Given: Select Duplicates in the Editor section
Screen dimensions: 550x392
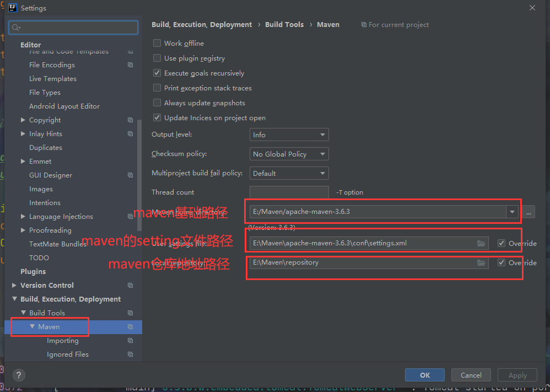Looking at the screenshot, I should (46, 148).
